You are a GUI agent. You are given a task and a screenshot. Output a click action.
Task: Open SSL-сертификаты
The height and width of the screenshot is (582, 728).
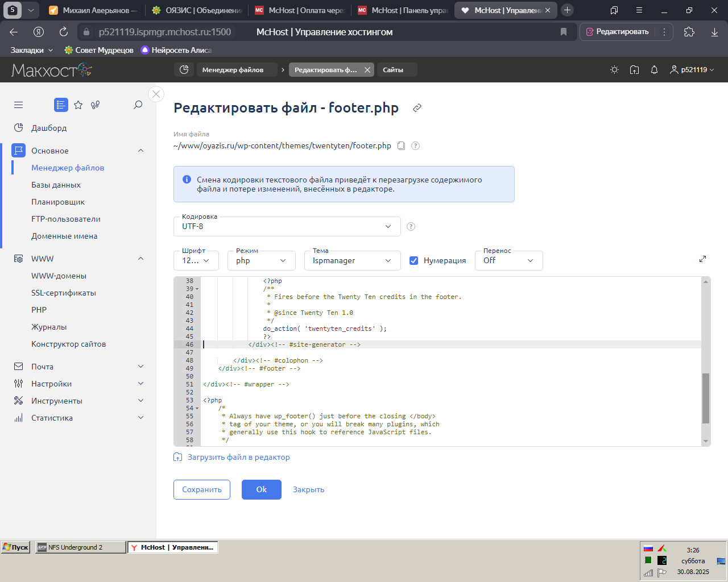(x=64, y=293)
